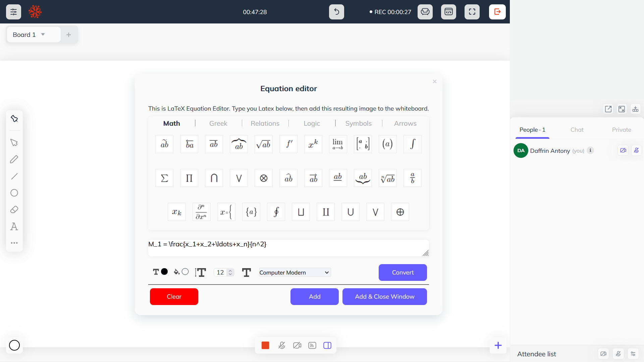
Task: Open the Chat tab
Action: point(577,130)
